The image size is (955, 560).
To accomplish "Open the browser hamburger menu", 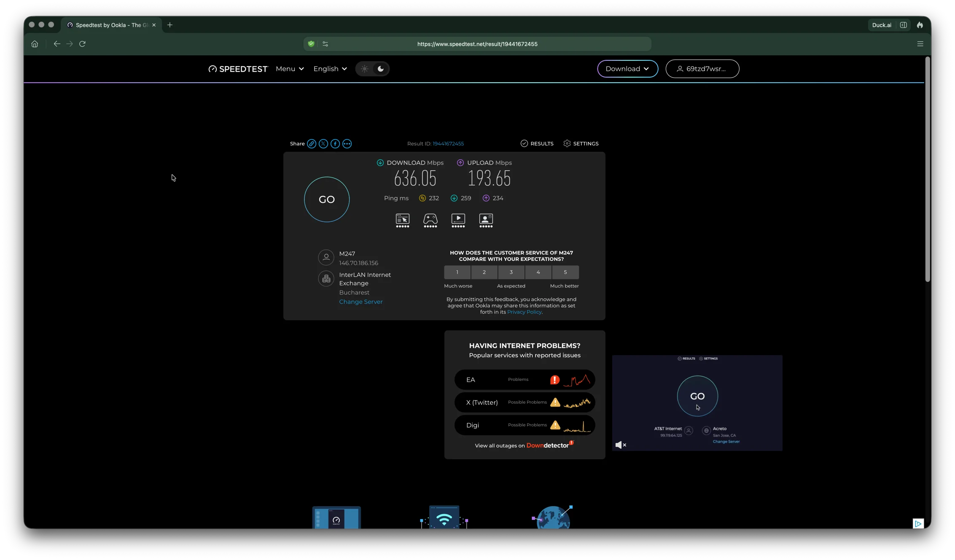I will [x=920, y=44].
